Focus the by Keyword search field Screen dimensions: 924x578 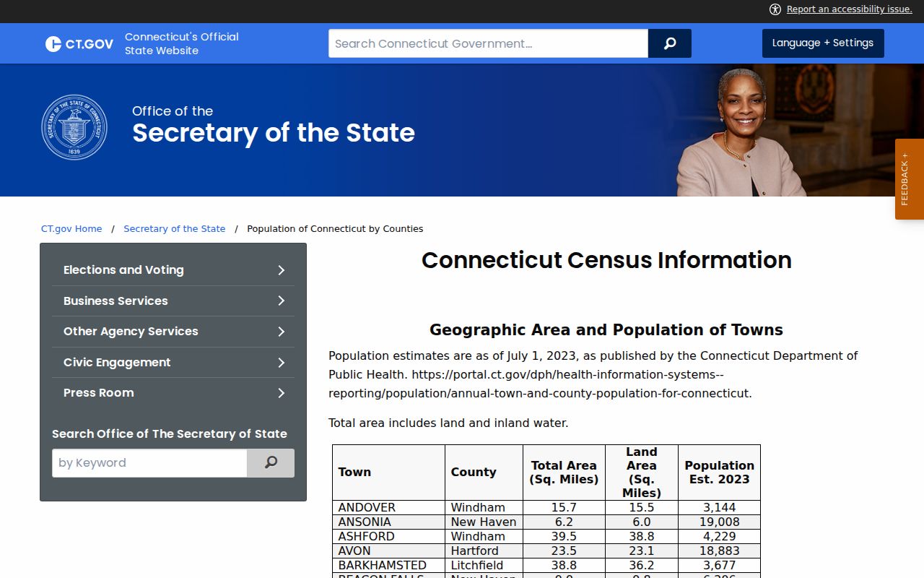click(149, 463)
